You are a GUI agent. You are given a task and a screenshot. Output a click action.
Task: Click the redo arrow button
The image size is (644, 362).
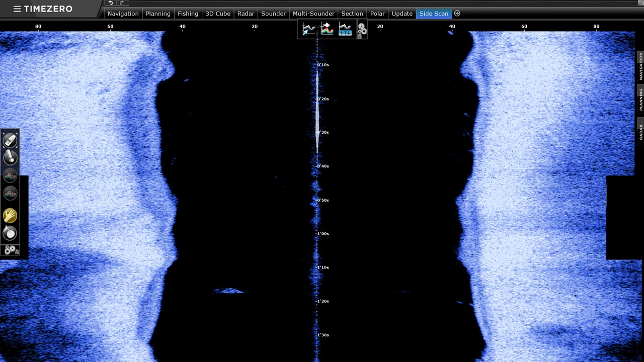click(121, 3)
